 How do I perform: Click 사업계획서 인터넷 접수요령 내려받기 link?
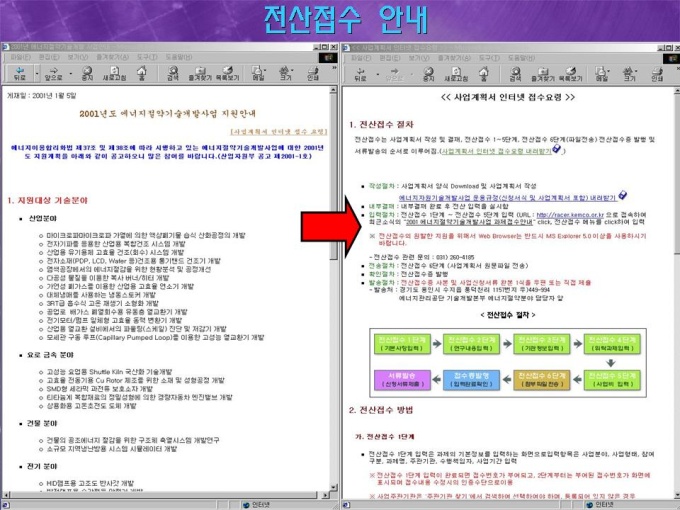[x=496, y=151]
